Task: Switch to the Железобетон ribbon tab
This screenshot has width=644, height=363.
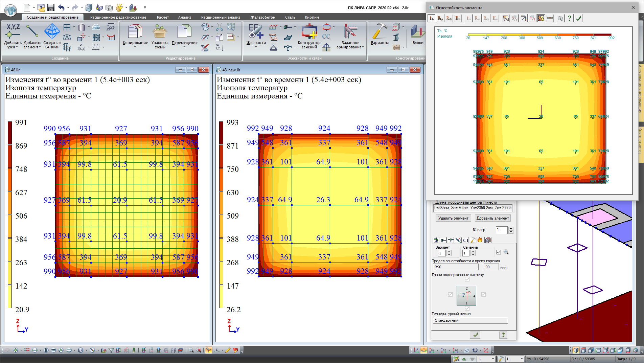Action: point(262,17)
